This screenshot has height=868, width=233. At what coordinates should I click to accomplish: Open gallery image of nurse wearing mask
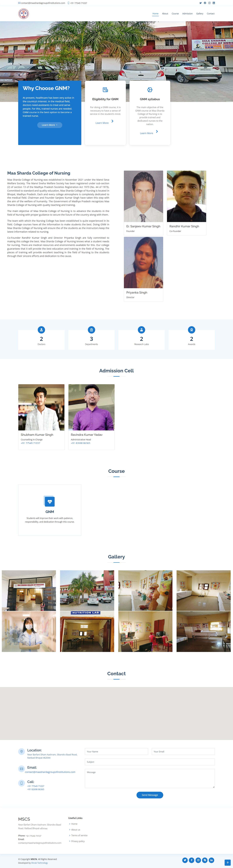pyautogui.click(x=29, y=631)
